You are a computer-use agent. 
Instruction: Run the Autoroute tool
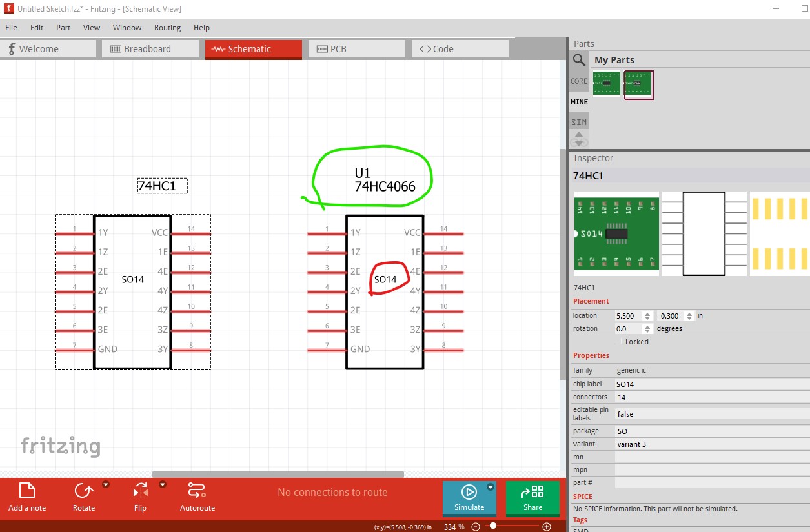click(x=197, y=497)
